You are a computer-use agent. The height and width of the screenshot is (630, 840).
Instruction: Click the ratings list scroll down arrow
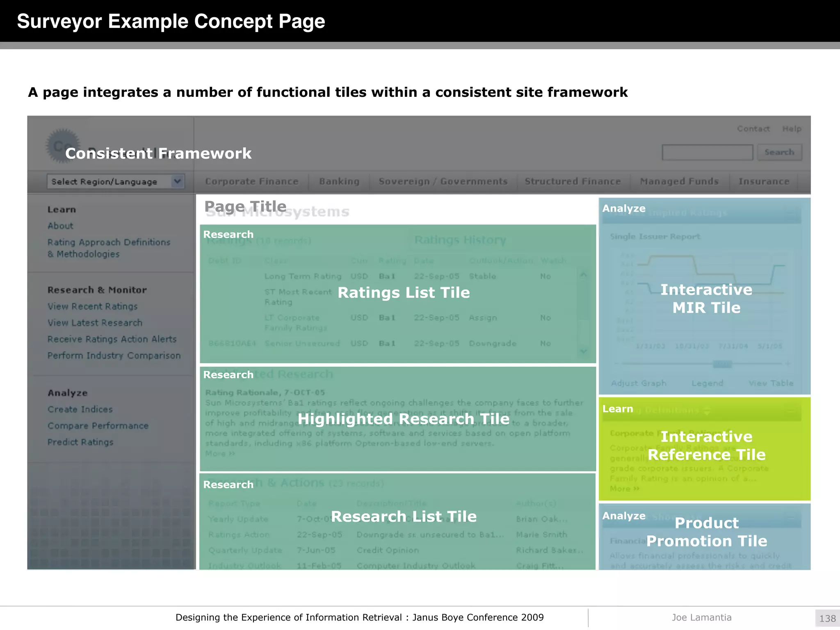coord(583,351)
